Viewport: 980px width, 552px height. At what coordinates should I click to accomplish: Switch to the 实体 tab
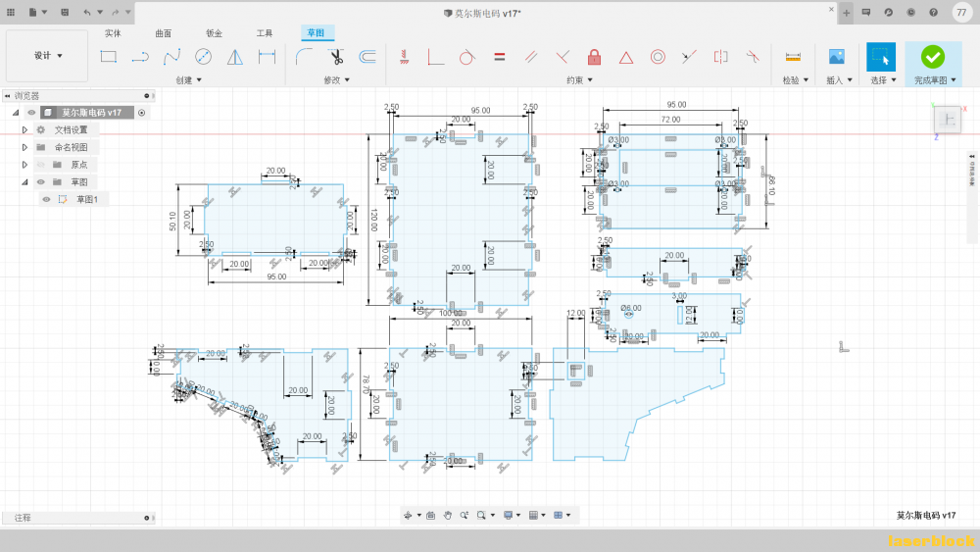[x=113, y=33]
